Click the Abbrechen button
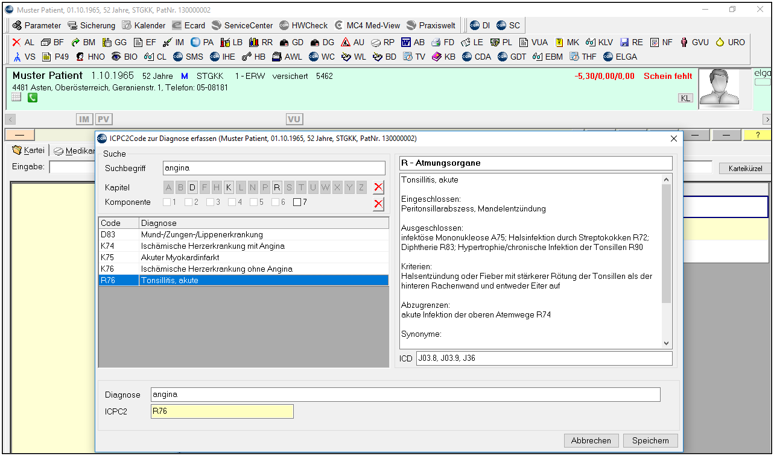Viewport: 774px width, 456px height. (x=591, y=441)
